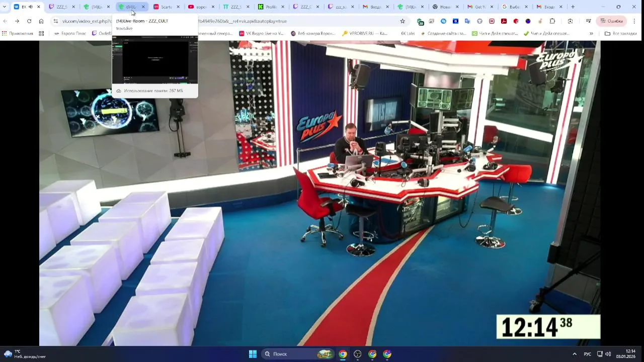Open the Apps grid shortcut in bookmarks bar
644x362 pixels.
coord(17,33)
